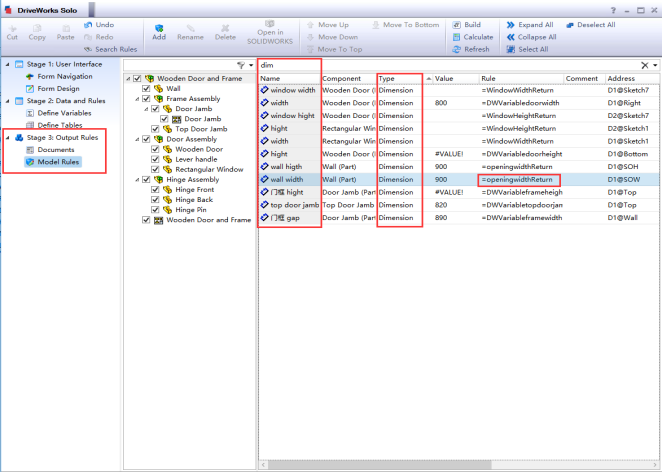Image resolution: width=662 pixels, height=472 pixels.
Task: Uncheck the Wall component checkbox
Action: tap(146, 88)
